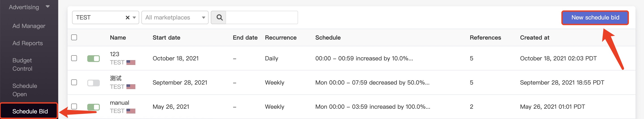Image resolution: width=644 pixels, height=119 pixels.
Task: Open Ad Manager in sidebar
Action: pyautogui.click(x=29, y=26)
